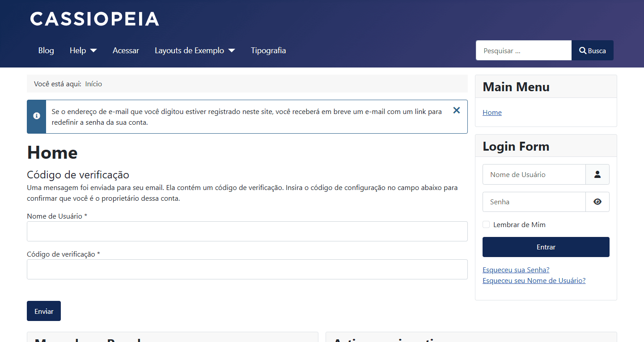Click the Entrar login button
The width and height of the screenshot is (644, 342).
pos(546,247)
